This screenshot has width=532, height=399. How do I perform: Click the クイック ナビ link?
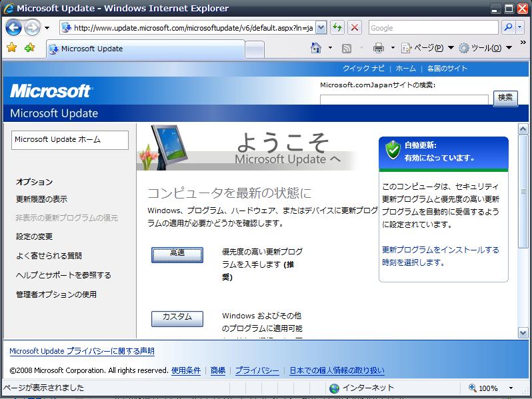click(x=363, y=68)
